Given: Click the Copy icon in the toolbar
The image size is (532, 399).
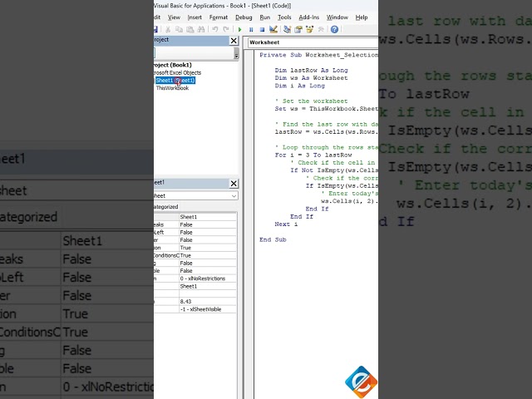Looking at the screenshot, I should (x=179, y=30).
